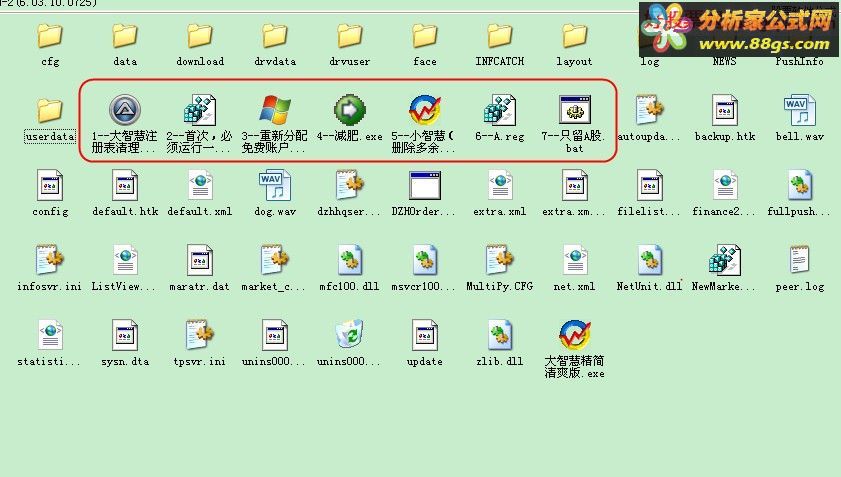Select the unins000 uninstaller recycle-bin icon
Screen dimensions: 841x477
click(350, 335)
